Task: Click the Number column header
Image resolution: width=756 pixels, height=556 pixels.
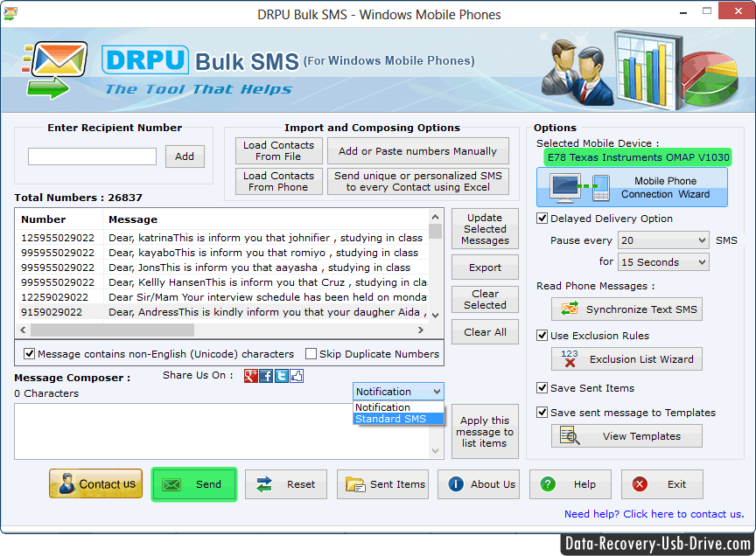Action: pos(59,219)
